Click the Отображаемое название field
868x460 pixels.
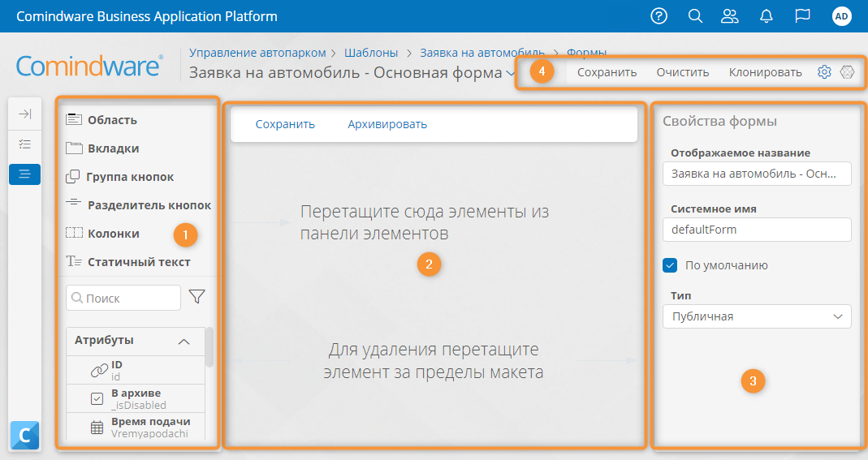757,174
